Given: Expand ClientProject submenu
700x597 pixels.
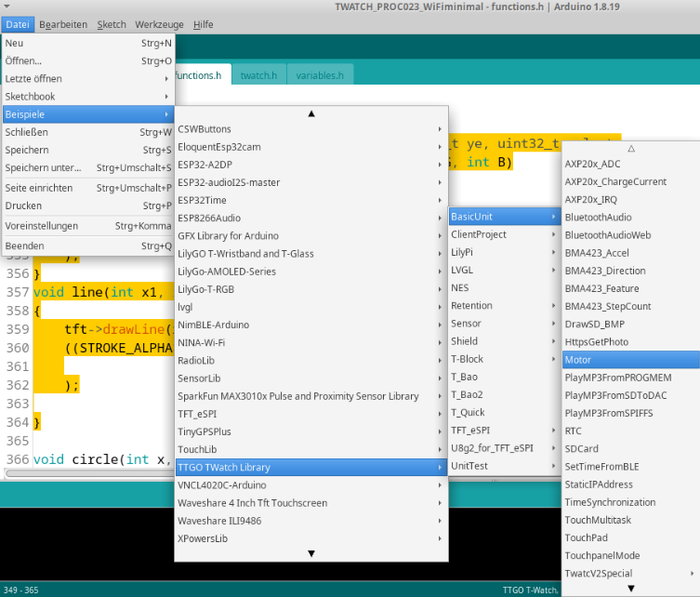Looking at the screenshot, I should pyautogui.click(x=505, y=234).
